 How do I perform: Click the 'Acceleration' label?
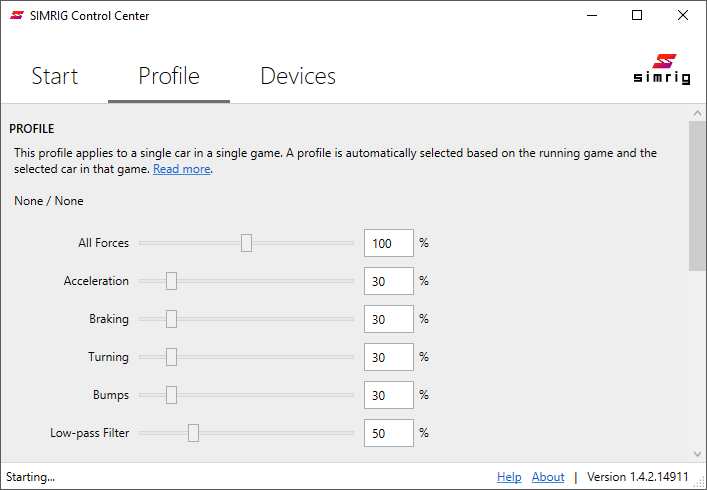[x=96, y=281]
